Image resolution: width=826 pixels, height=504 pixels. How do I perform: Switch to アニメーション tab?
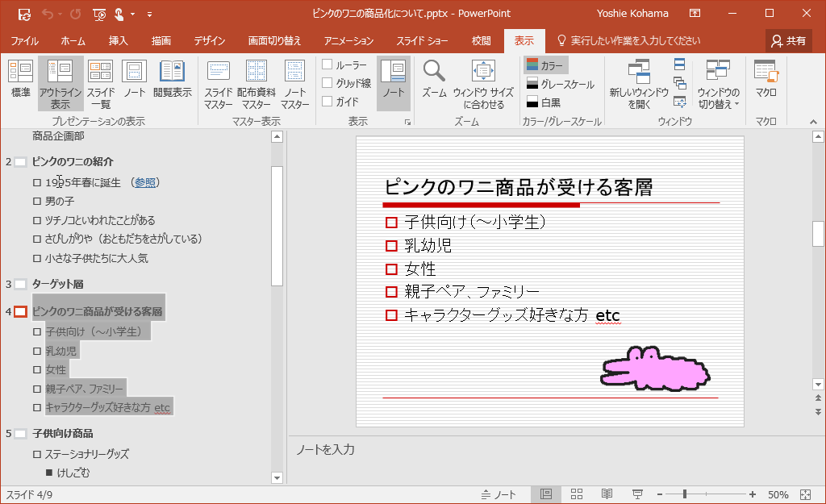pyautogui.click(x=348, y=40)
